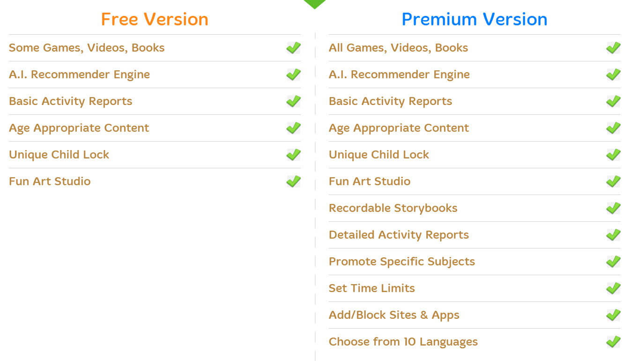Click Free Unique Child Lock text

click(59, 155)
